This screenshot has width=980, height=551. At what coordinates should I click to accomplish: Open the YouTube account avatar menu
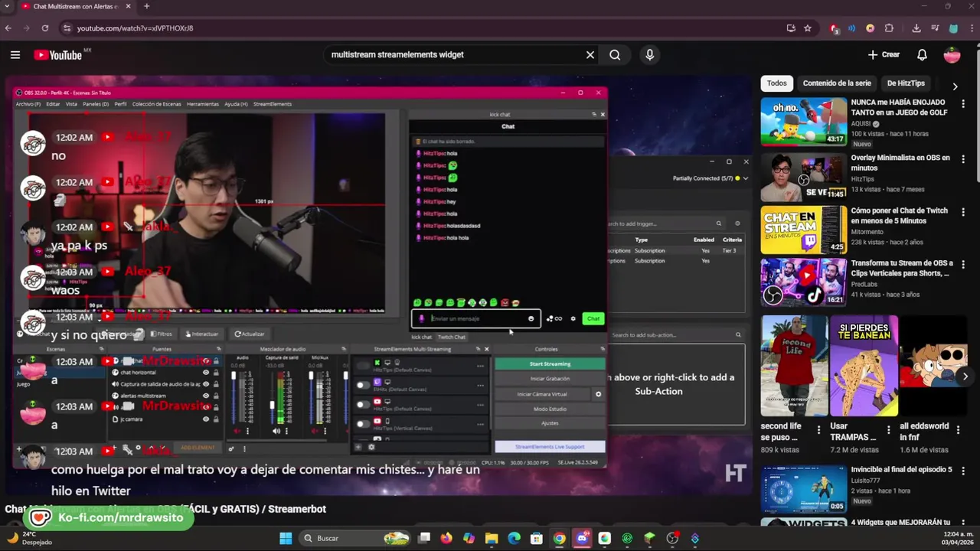click(x=952, y=54)
